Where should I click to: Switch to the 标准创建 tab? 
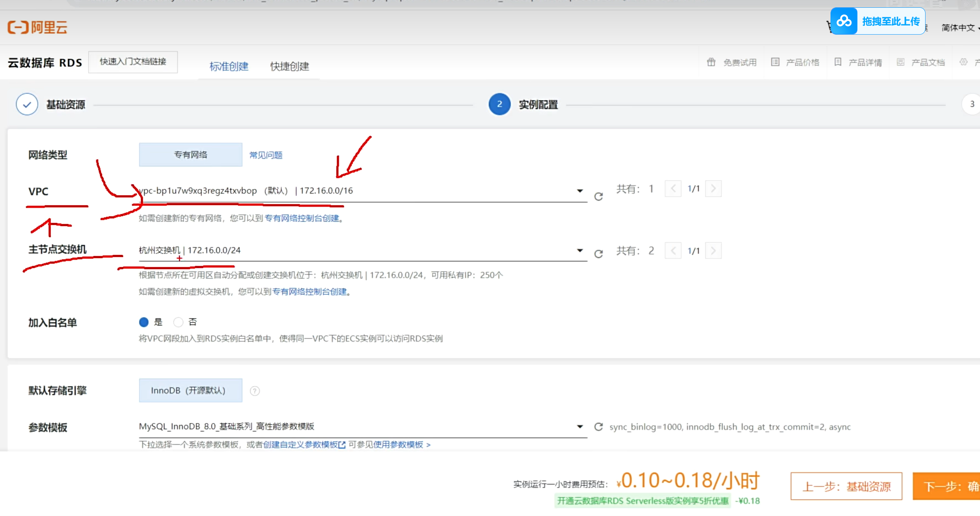pos(229,66)
